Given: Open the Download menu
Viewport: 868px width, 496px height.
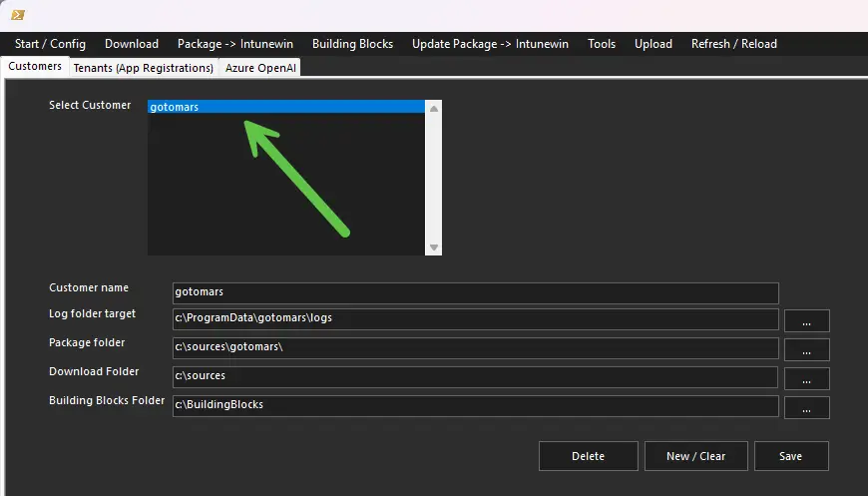Looking at the screenshot, I should [x=132, y=44].
